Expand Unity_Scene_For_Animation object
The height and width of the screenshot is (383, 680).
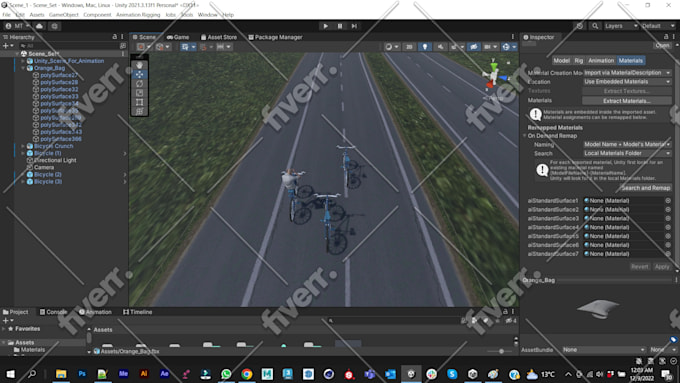23,61
